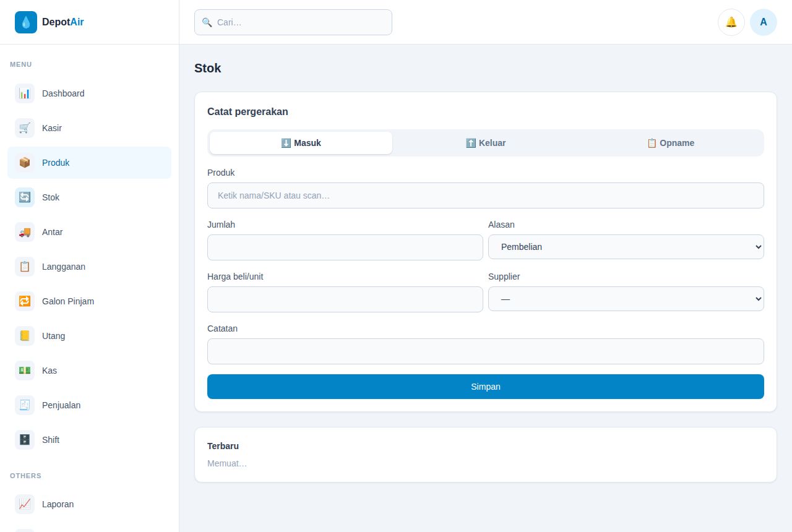Viewport: 792px width, 532px height.
Task: Open the Shift menu label
Action: pos(51,440)
